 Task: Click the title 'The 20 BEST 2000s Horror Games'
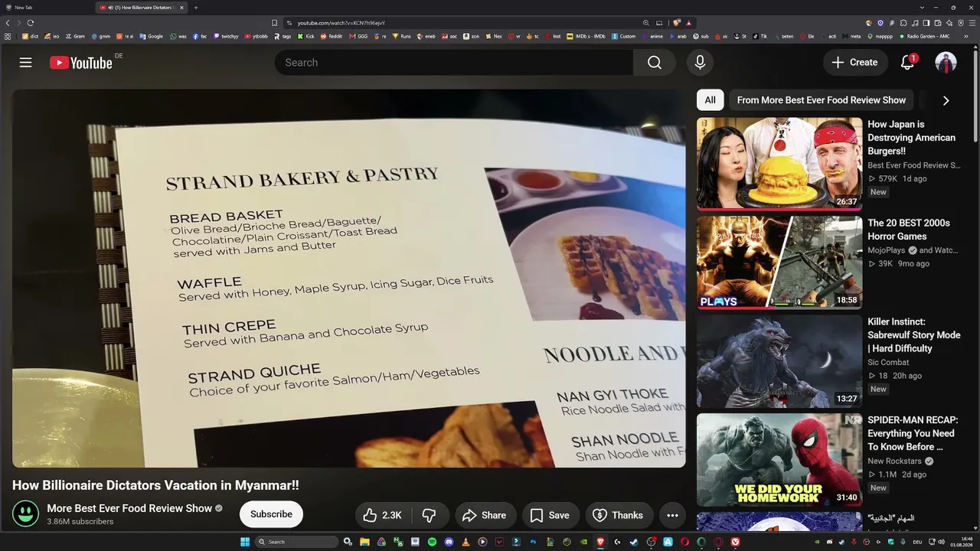click(909, 230)
